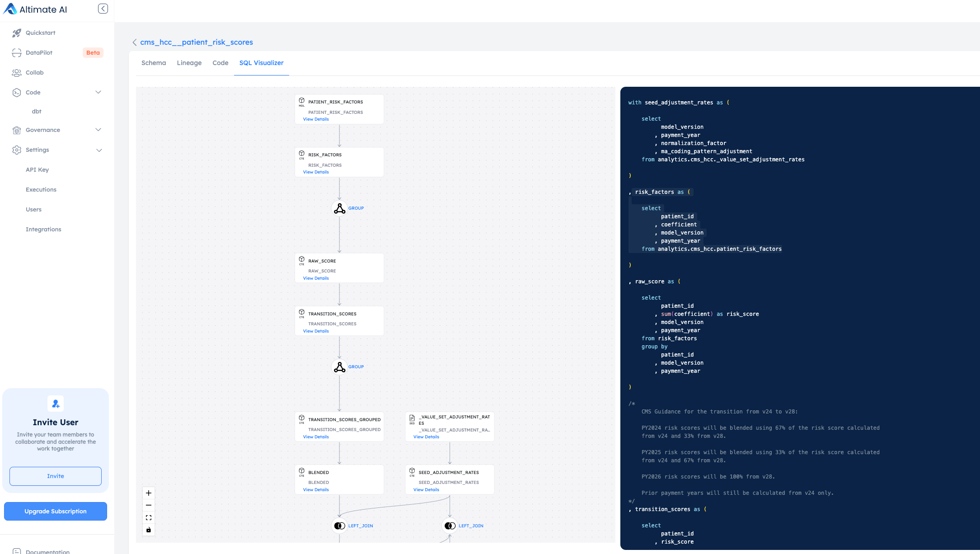The image size is (980, 554).
Task: Click View Details on BLENDED node
Action: tap(316, 489)
